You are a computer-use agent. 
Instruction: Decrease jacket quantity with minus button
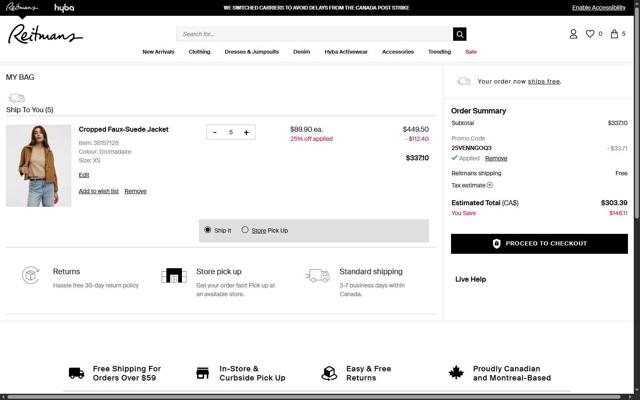(x=215, y=132)
